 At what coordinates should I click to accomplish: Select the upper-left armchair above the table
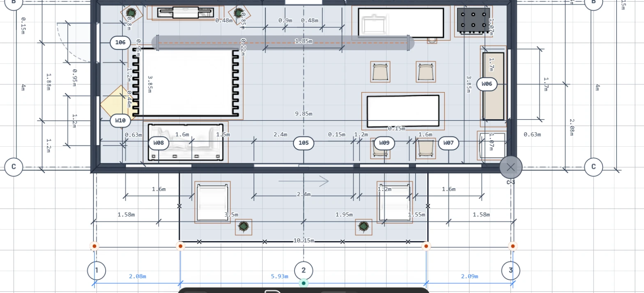[x=380, y=72]
